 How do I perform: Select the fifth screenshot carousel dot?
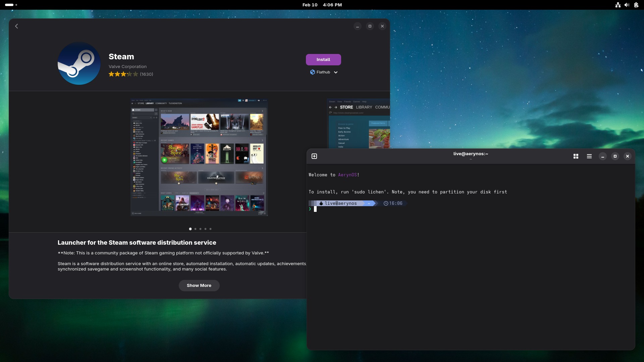pos(211,229)
